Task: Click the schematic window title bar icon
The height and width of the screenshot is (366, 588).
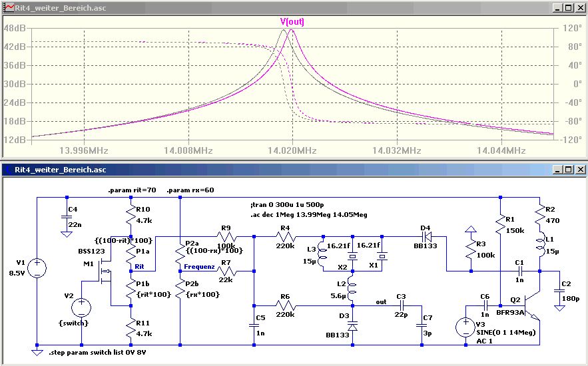Action: 7,170
